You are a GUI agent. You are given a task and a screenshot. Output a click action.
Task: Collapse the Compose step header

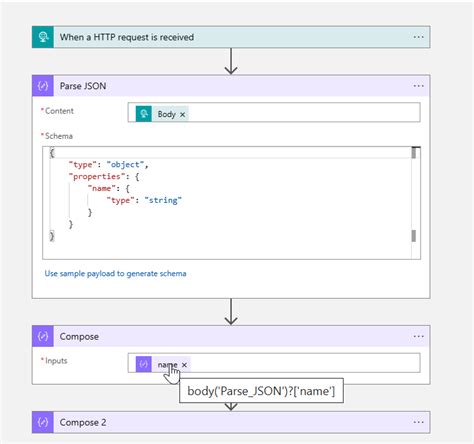pyautogui.click(x=231, y=336)
